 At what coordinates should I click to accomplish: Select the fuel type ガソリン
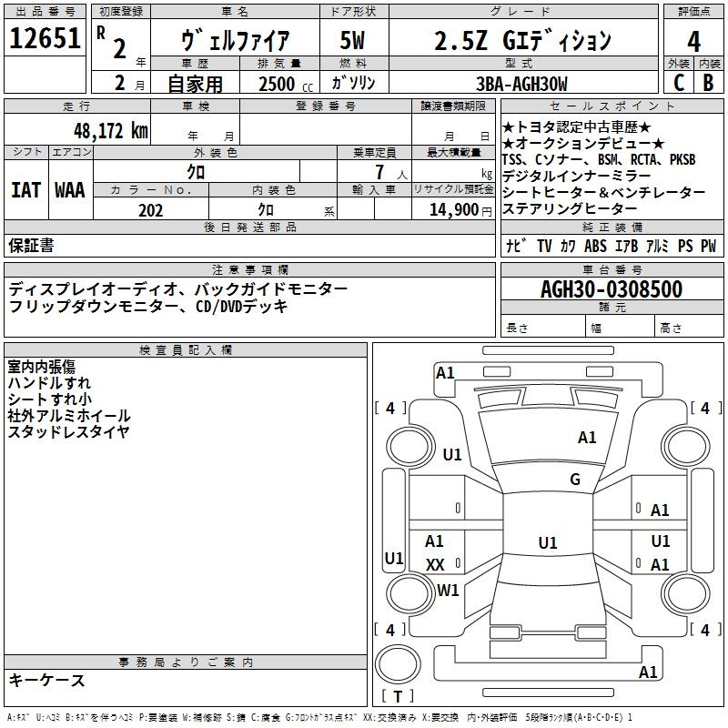point(353,83)
